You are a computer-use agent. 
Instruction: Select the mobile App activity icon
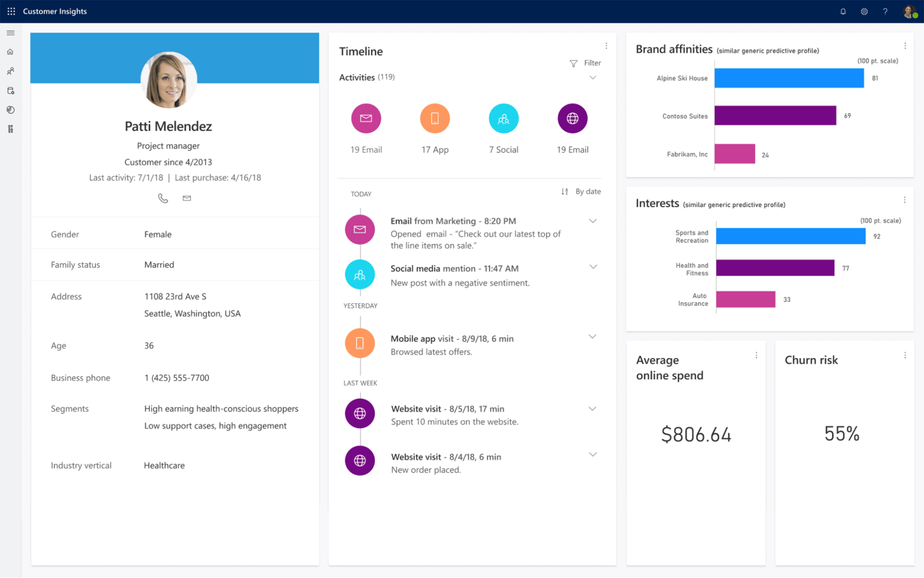(x=434, y=118)
